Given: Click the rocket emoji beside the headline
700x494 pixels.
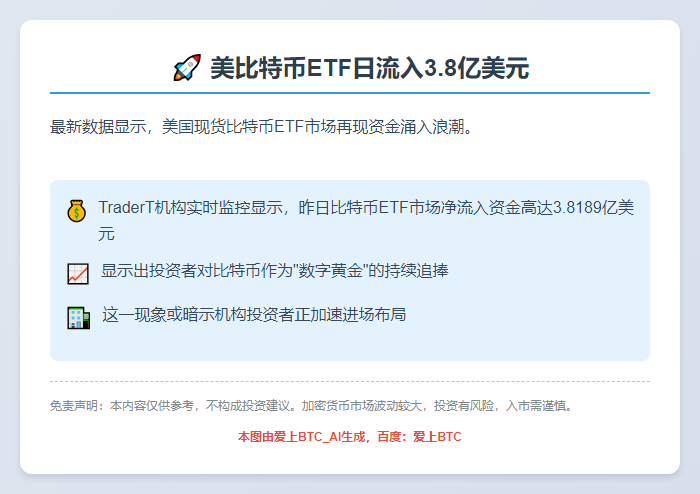Looking at the screenshot, I should click(187, 68).
